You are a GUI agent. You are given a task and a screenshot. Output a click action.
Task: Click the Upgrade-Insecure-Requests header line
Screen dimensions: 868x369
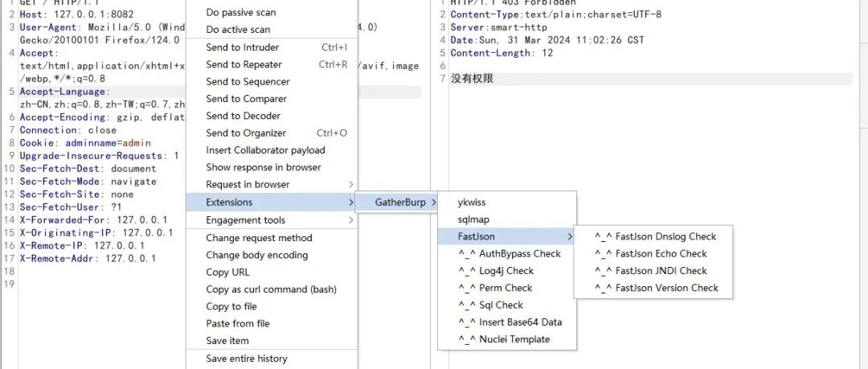[x=99, y=156]
